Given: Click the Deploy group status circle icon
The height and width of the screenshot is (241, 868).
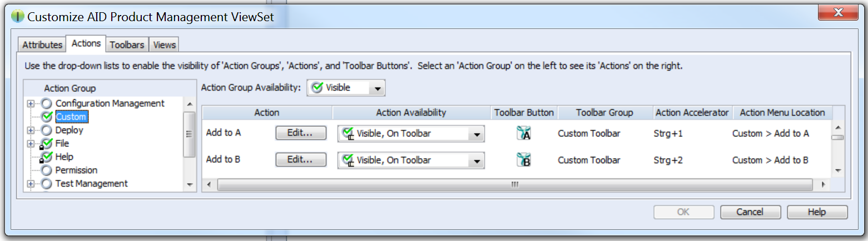Looking at the screenshot, I should pyautogui.click(x=47, y=130).
